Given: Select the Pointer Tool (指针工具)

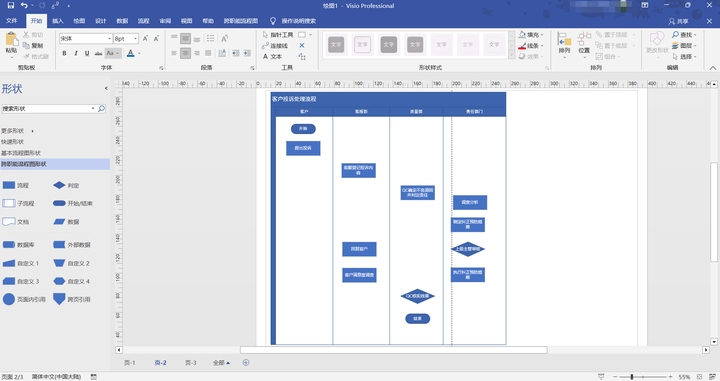Looking at the screenshot, I should pos(278,35).
